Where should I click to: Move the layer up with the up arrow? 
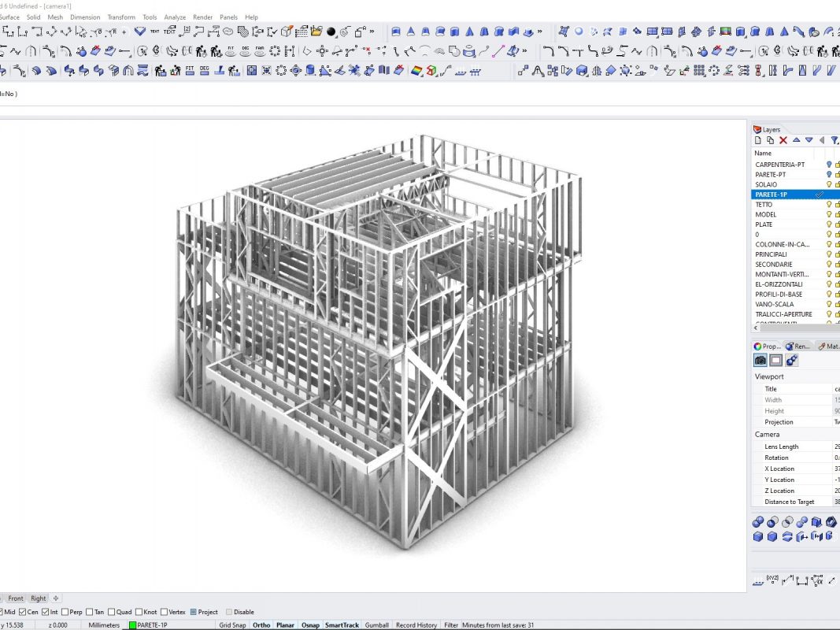(x=797, y=140)
